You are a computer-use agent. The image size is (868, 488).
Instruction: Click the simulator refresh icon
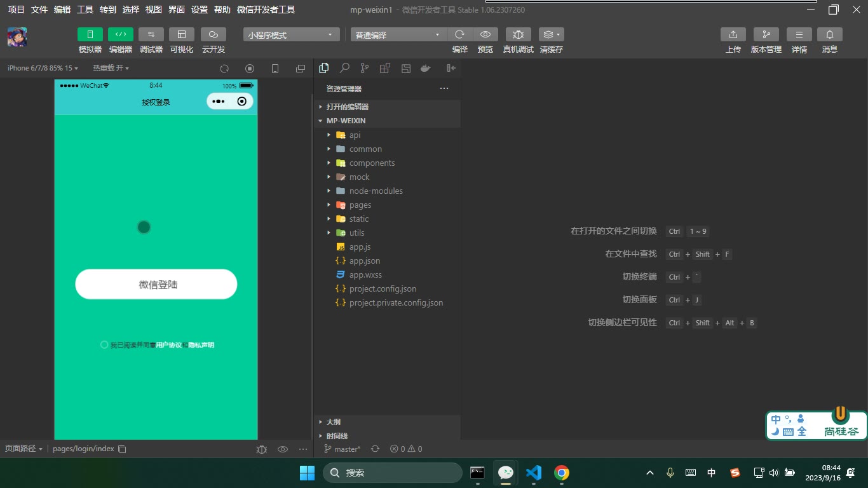tap(224, 69)
